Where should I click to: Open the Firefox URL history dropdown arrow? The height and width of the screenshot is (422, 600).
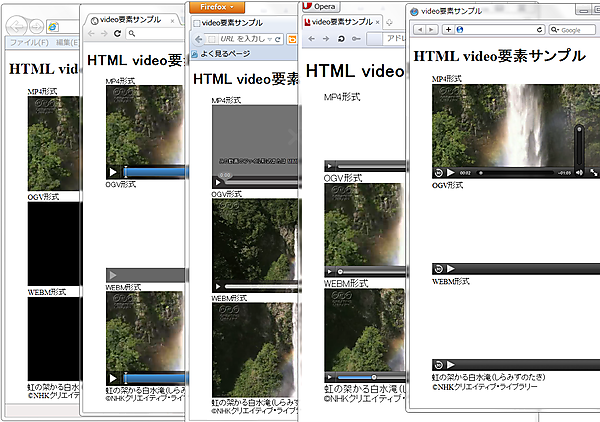pyautogui.click(x=270, y=39)
